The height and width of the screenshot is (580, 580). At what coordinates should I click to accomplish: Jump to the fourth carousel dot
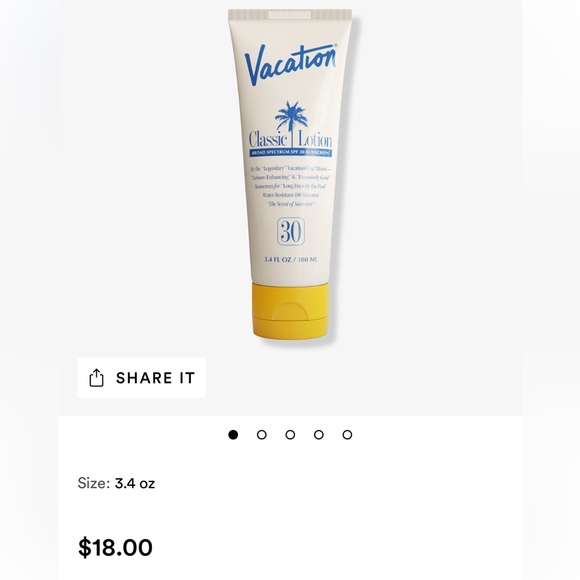(x=318, y=435)
